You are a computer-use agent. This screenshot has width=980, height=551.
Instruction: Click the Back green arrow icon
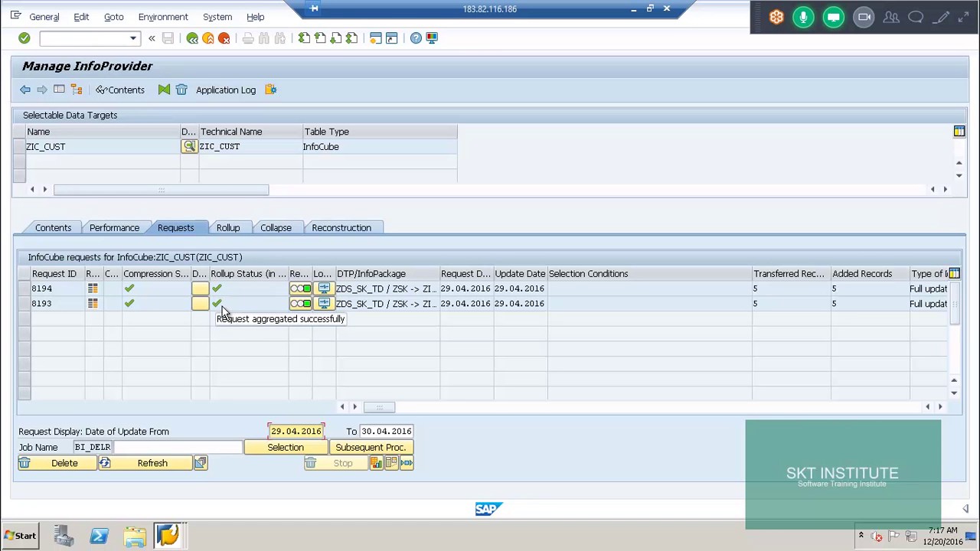click(x=192, y=38)
